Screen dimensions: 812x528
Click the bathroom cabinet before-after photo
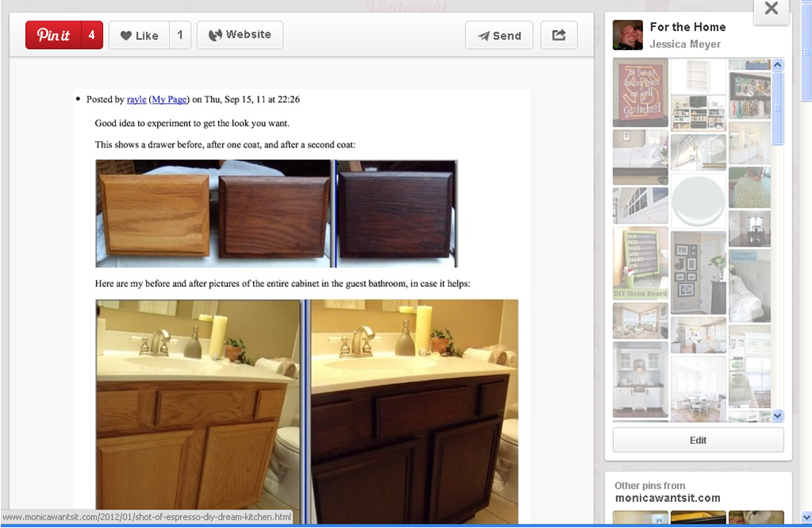[x=307, y=404]
